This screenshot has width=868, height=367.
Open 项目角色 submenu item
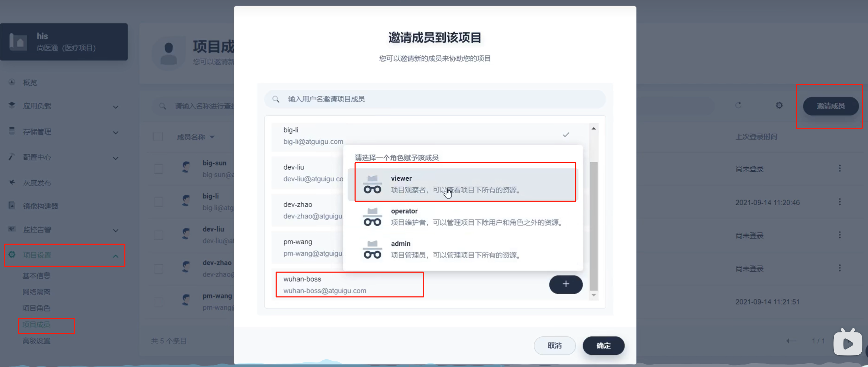click(37, 308)
